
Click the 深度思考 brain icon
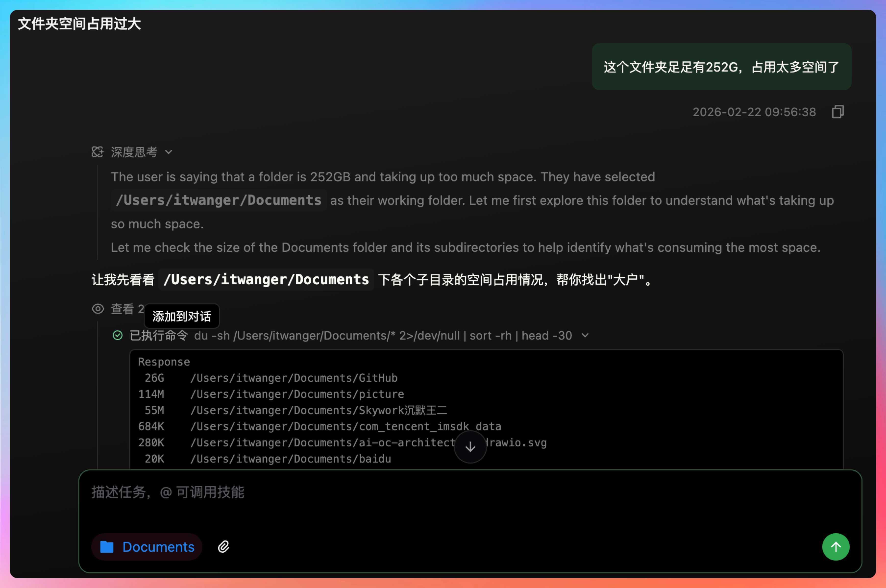98,152
